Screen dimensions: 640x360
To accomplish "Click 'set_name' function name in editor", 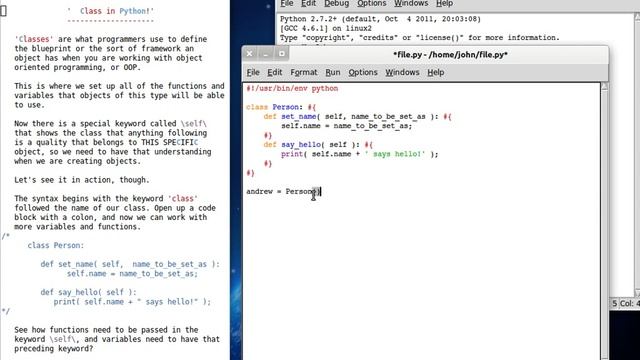I will (298, 117).
